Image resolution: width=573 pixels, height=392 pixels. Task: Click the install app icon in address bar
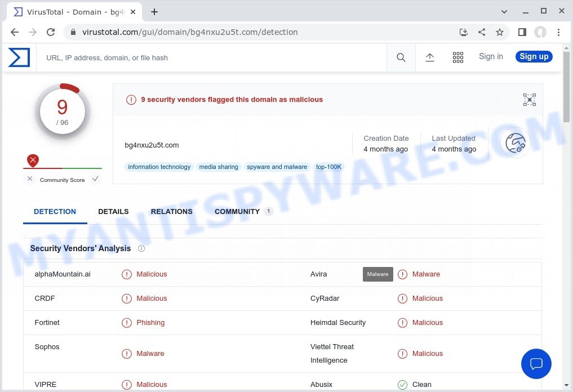(463, 32)
